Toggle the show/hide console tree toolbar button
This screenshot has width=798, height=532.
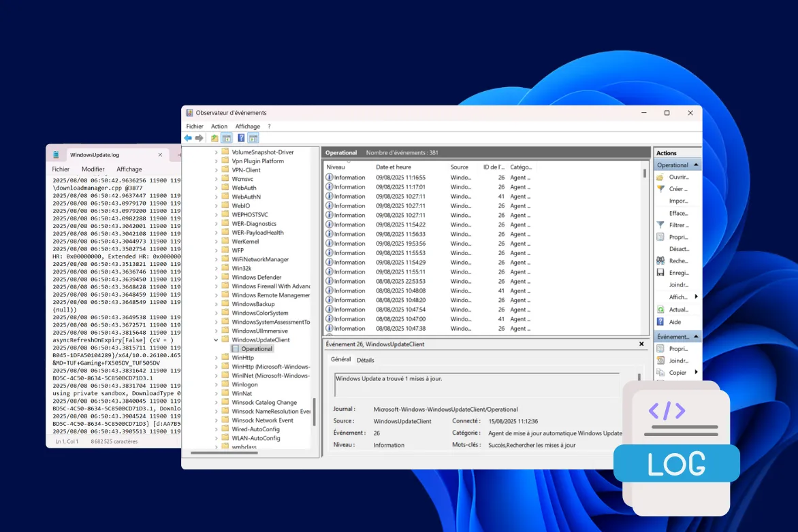pos(227,138)
